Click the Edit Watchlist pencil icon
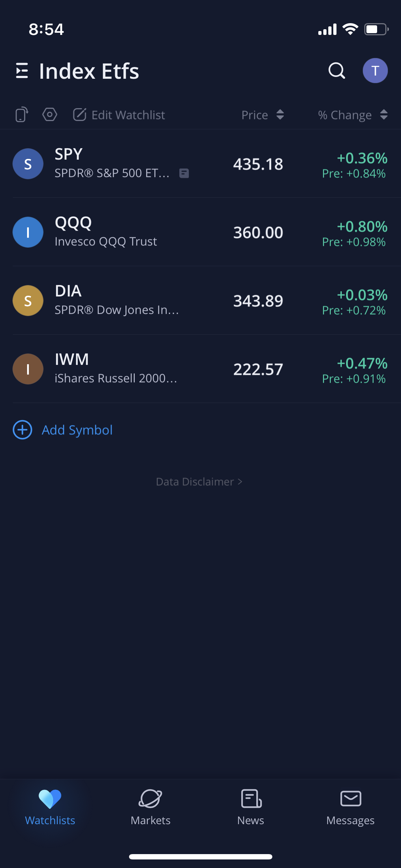 click(80, 115)
